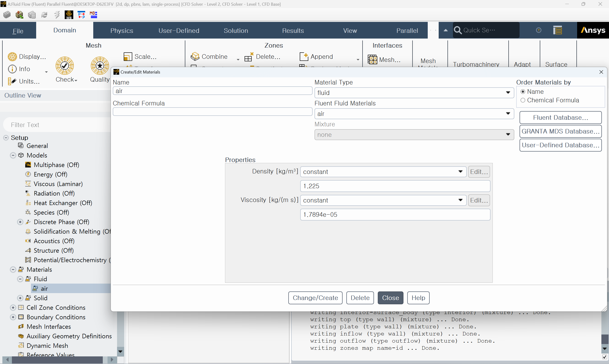
Task: Select Acoustics (Off) model
Action: tap(54, 241)
